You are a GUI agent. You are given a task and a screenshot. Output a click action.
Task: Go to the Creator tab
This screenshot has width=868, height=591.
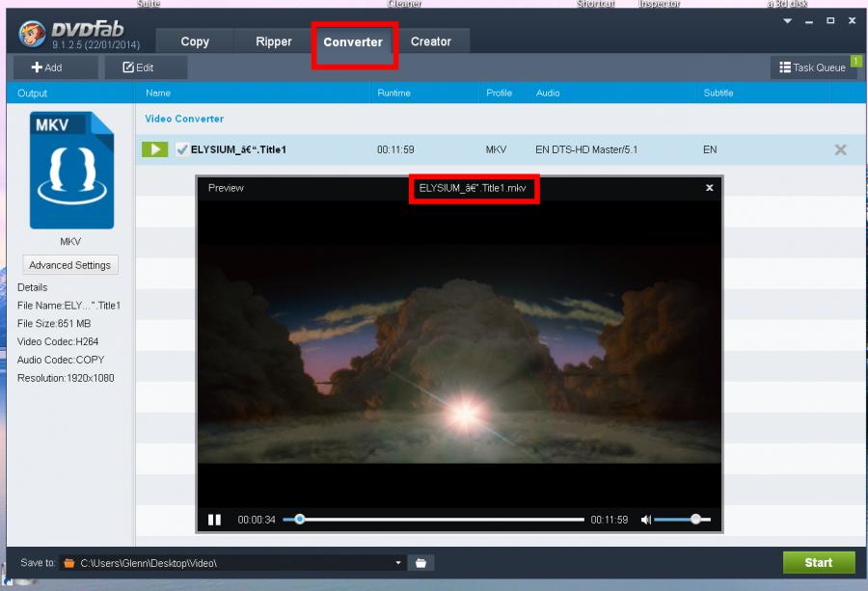[x=431, y=41]
